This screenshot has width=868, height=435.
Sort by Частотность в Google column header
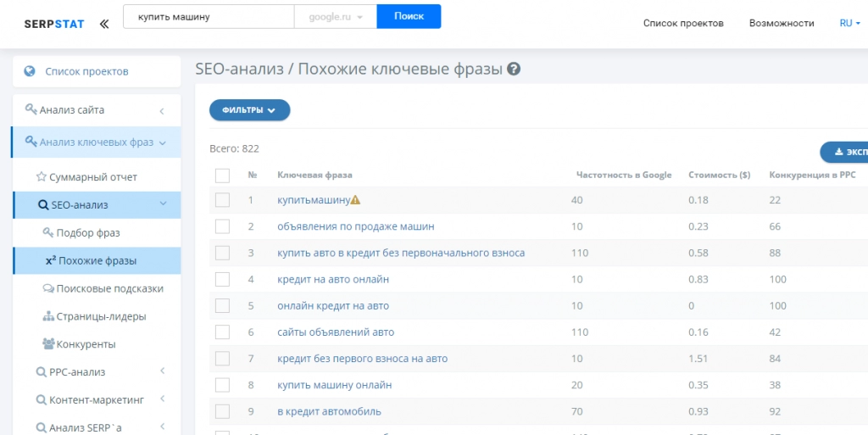point(624,175)
